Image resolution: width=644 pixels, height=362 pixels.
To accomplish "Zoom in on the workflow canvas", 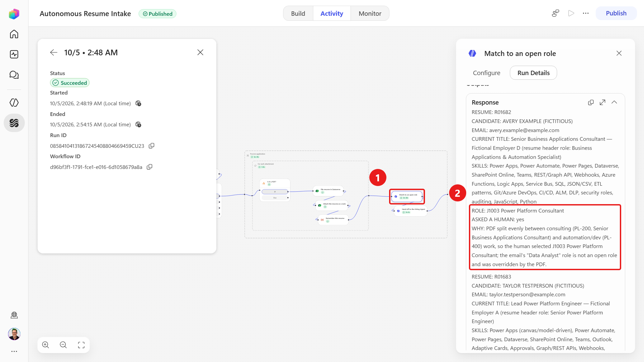I will pyautogui.click(x=46, y=345).
